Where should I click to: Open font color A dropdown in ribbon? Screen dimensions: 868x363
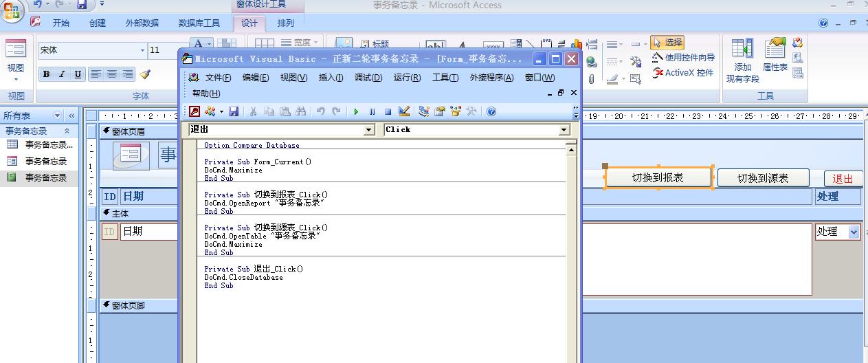click(x=210, y=44)
